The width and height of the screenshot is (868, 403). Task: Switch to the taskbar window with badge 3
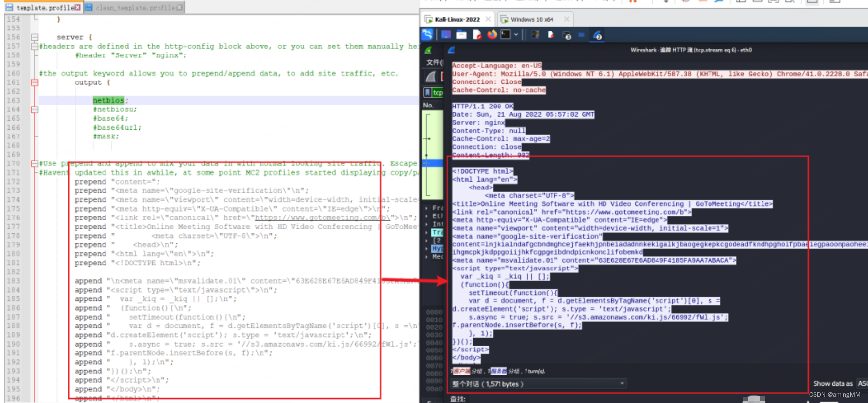tap(567, 35)
